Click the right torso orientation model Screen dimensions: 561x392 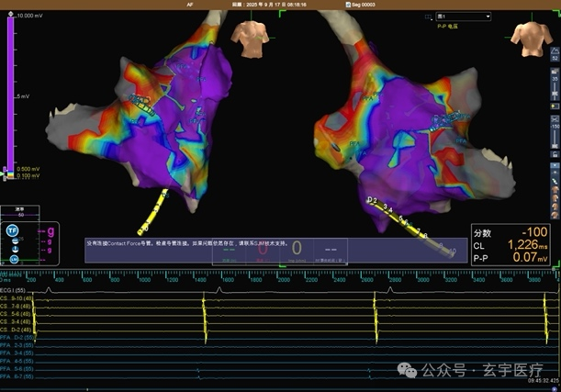pyautogui.click(x=532, y=39)
